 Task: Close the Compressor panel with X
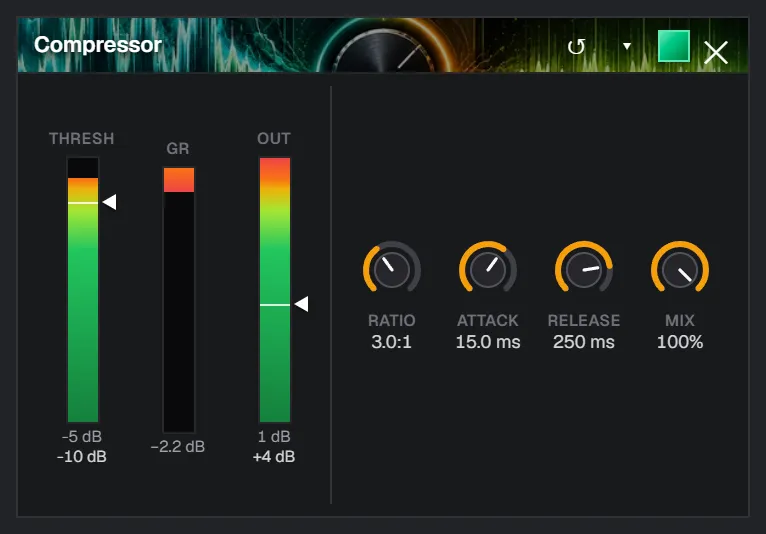716,52
